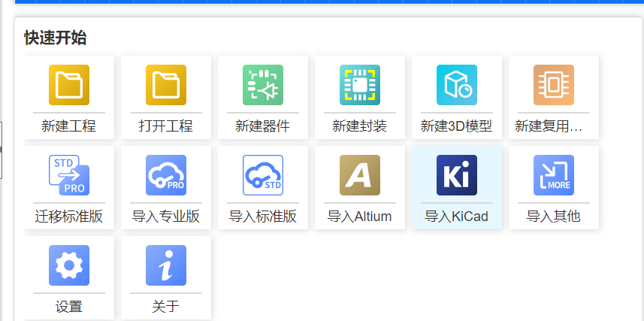Click the 打开工程 label

pos(166,126)
